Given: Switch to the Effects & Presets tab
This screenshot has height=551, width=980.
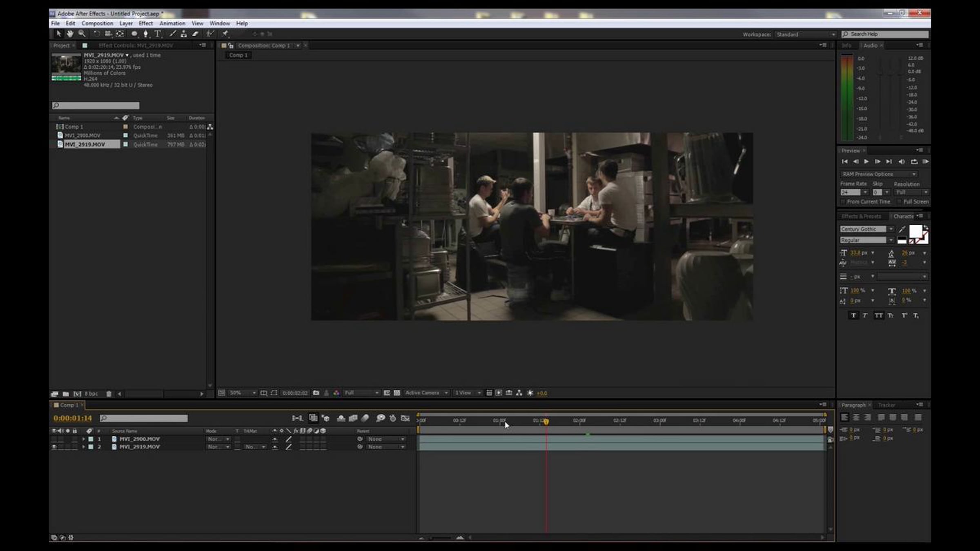Looking at the screenshot, I should [861, 216].
